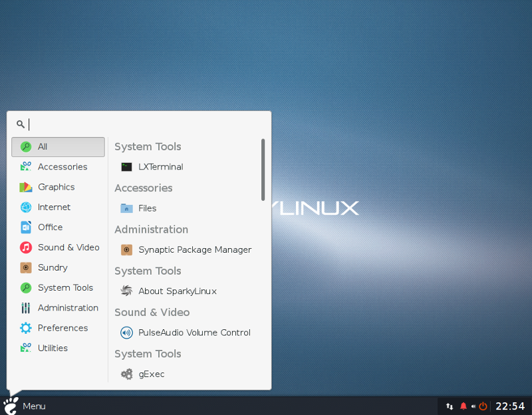Screen dimensions: 532x415
Task: Click the application list scrollbar
Action: [x=263, y=170]
